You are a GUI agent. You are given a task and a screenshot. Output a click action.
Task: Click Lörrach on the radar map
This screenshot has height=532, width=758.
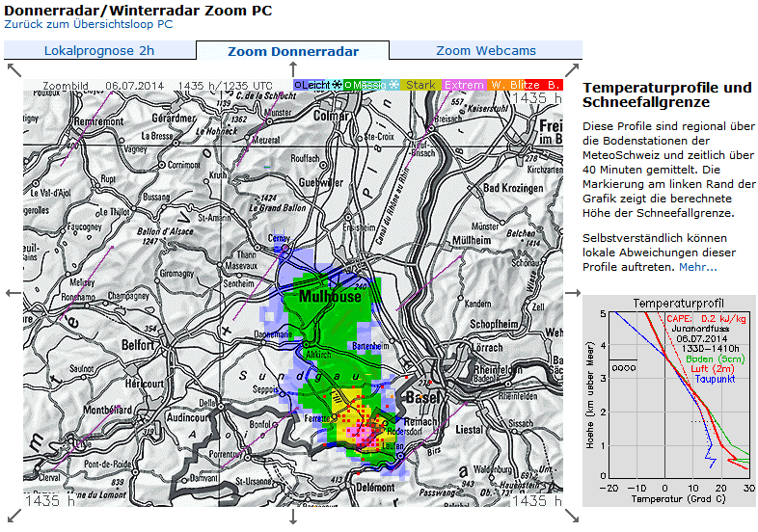click(x=487, y=347)
